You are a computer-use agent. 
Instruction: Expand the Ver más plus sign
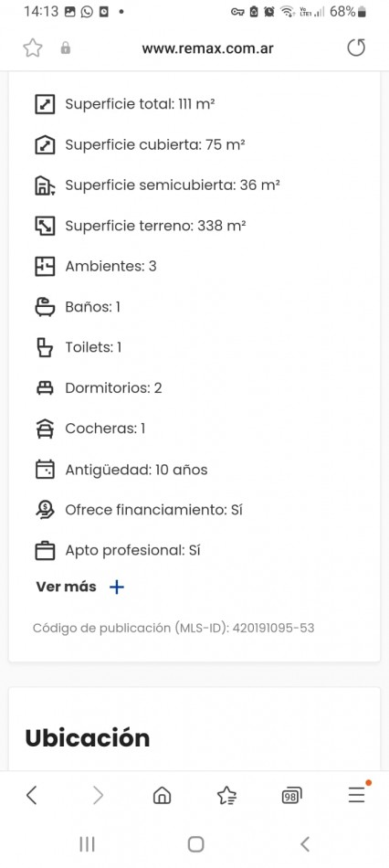[x=117, y=587]
